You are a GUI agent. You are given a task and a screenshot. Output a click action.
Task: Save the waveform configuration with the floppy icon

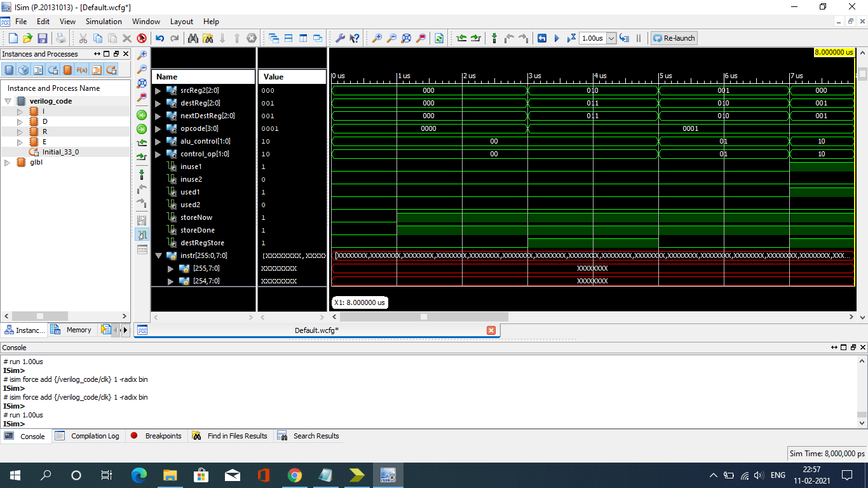click(x=43, y=38)
